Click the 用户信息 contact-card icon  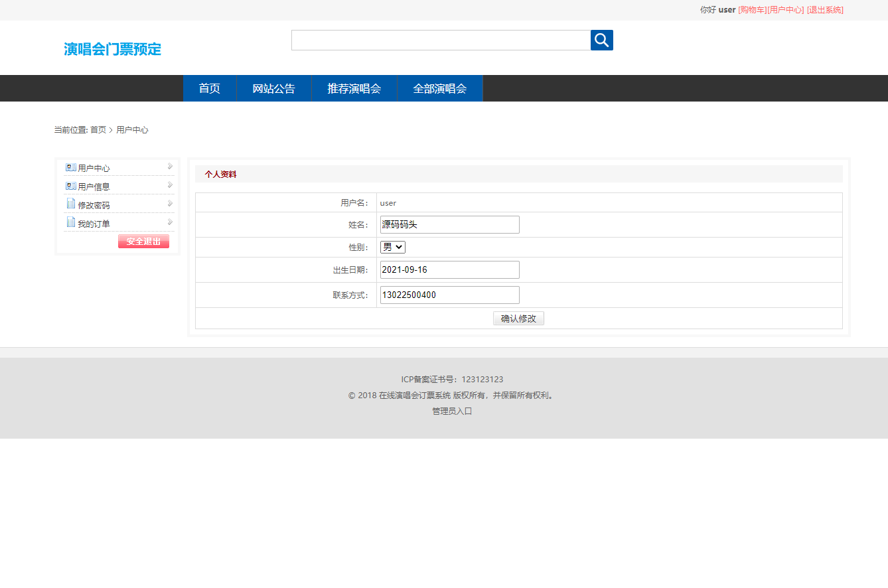[x=70, y=185]
